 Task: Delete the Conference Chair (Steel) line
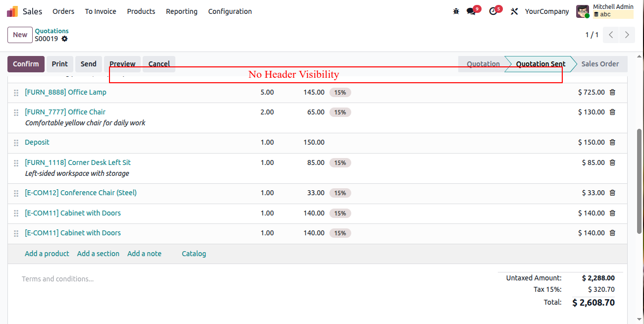[612, 193]
